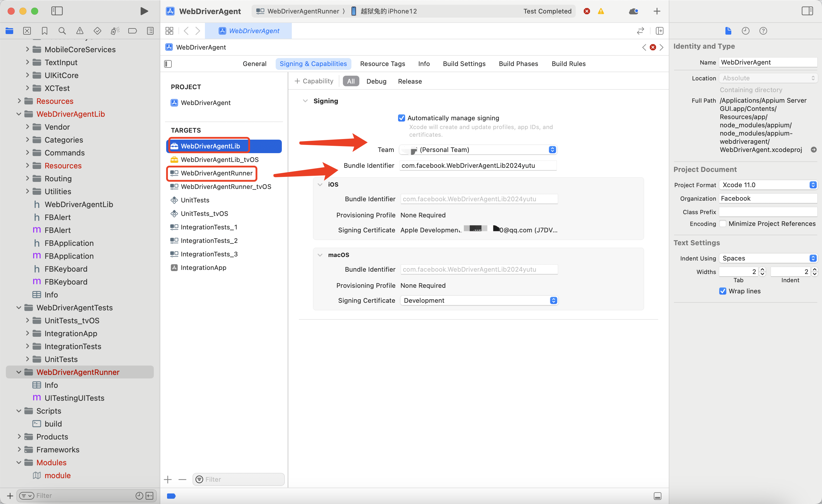Click the Bundle Identifier field

pyautogui.click(x=478, y=166)
